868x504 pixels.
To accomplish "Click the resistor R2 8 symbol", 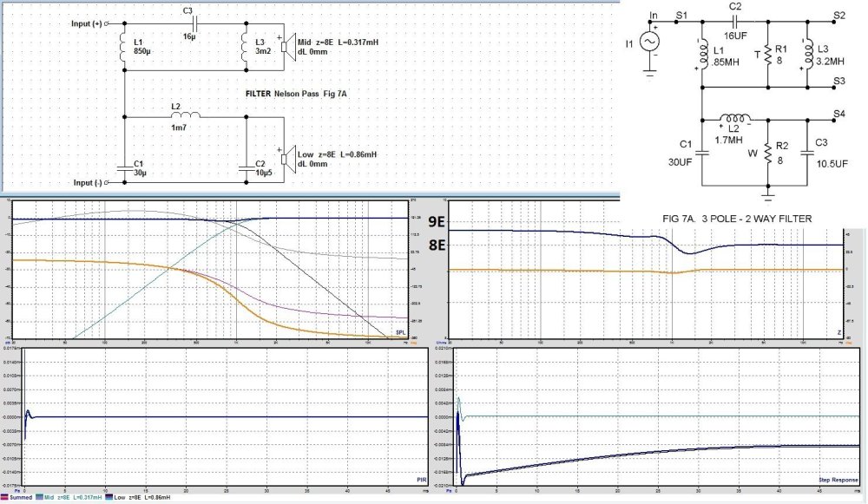I will [767, 152].
